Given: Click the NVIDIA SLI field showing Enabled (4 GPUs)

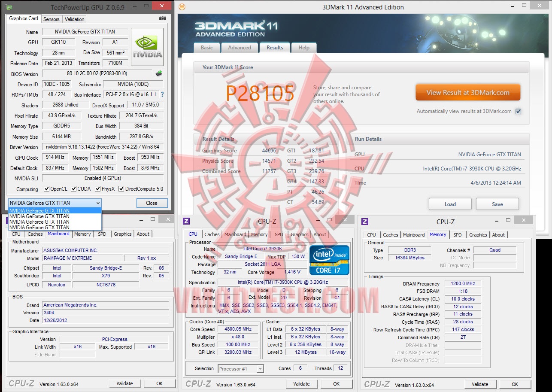Looking at the screenshot, I should (x=103, y=178).
